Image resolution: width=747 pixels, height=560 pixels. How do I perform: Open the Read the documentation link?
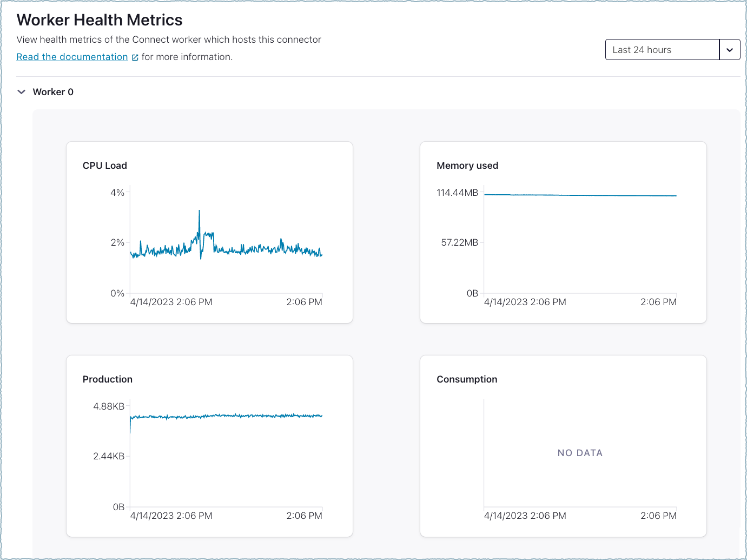point(72,57)
